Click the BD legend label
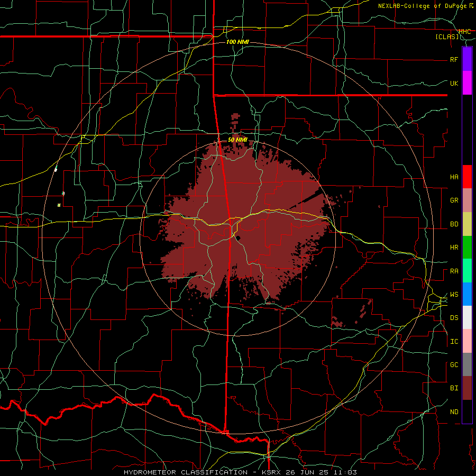476x476 pixels. pos(454,224)
